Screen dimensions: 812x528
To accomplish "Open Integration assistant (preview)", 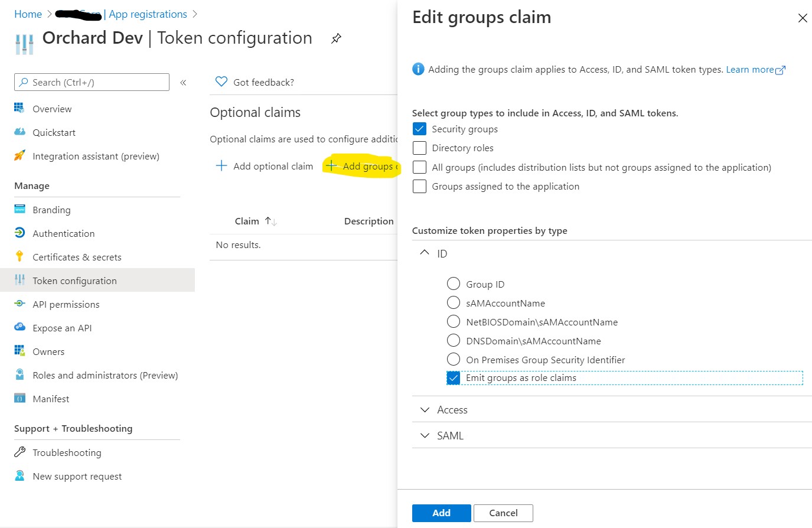I will (96, 156).
